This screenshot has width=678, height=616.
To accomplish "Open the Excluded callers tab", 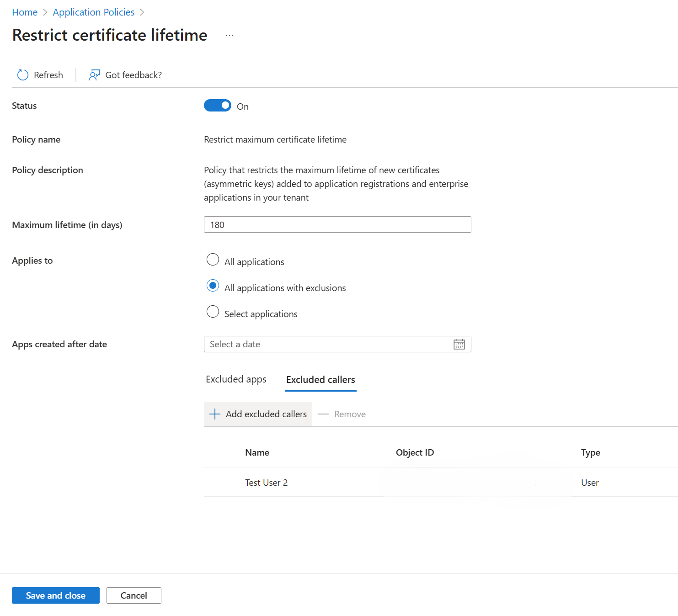I will pos(320,380).
